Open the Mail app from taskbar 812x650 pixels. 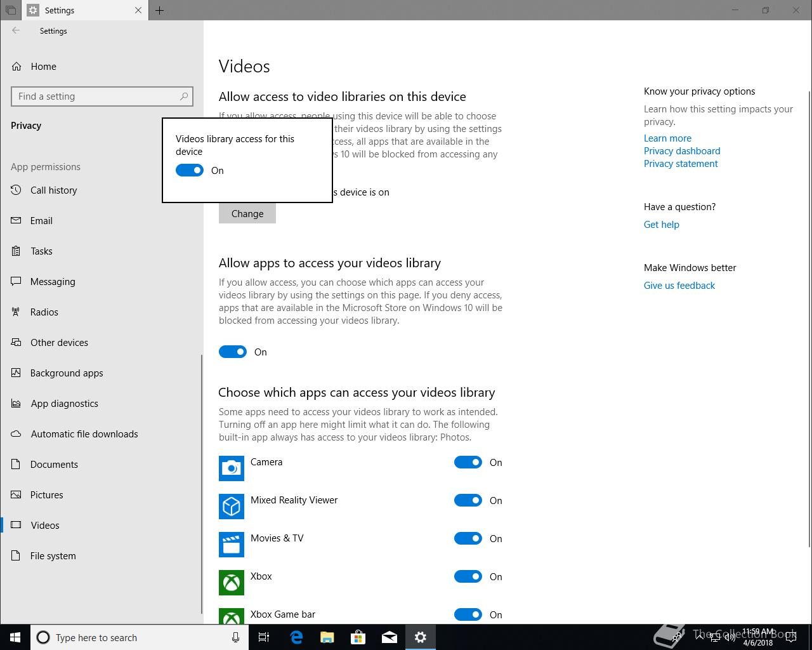coord(390,637)
